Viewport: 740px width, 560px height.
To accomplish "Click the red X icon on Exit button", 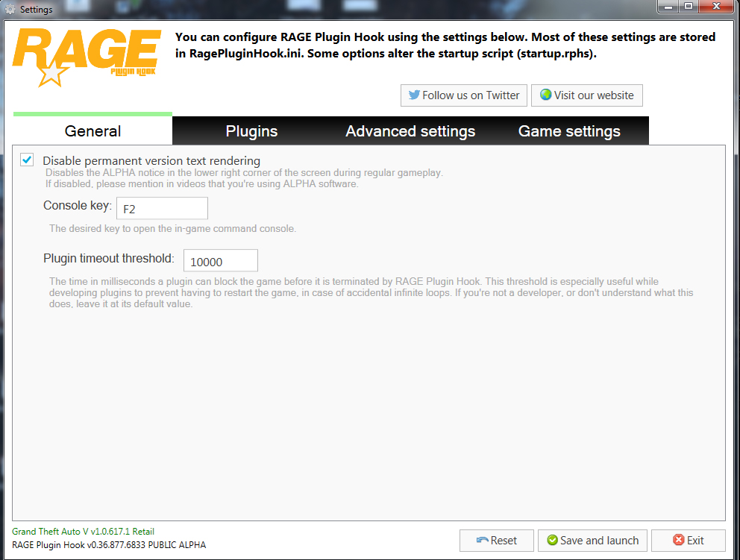I will (679, 540).
